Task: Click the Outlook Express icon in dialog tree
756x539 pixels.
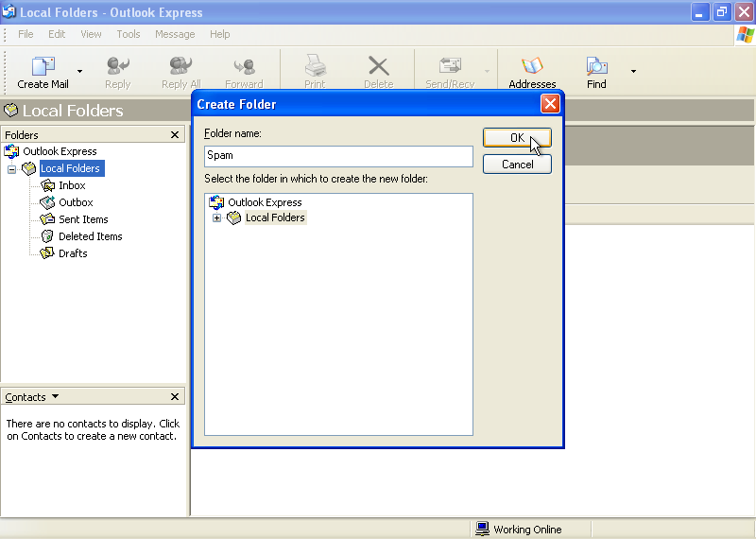Action: [x=216, y=202]
